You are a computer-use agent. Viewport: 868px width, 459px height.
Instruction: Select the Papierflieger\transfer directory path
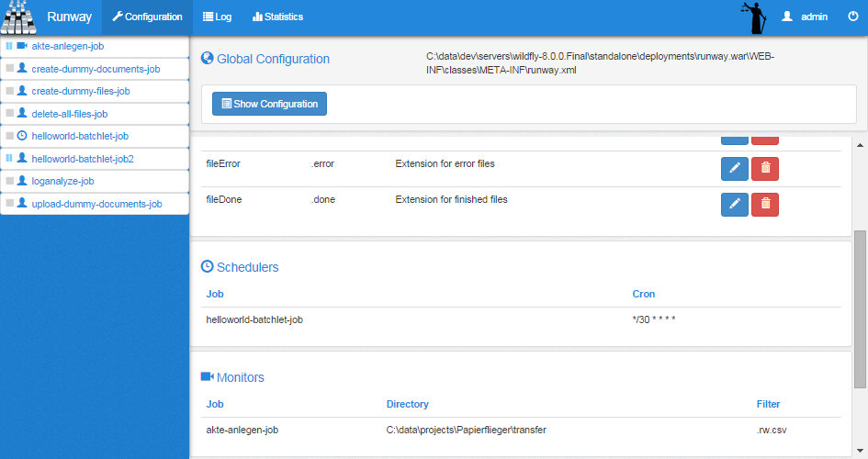[x=466, y=430]
